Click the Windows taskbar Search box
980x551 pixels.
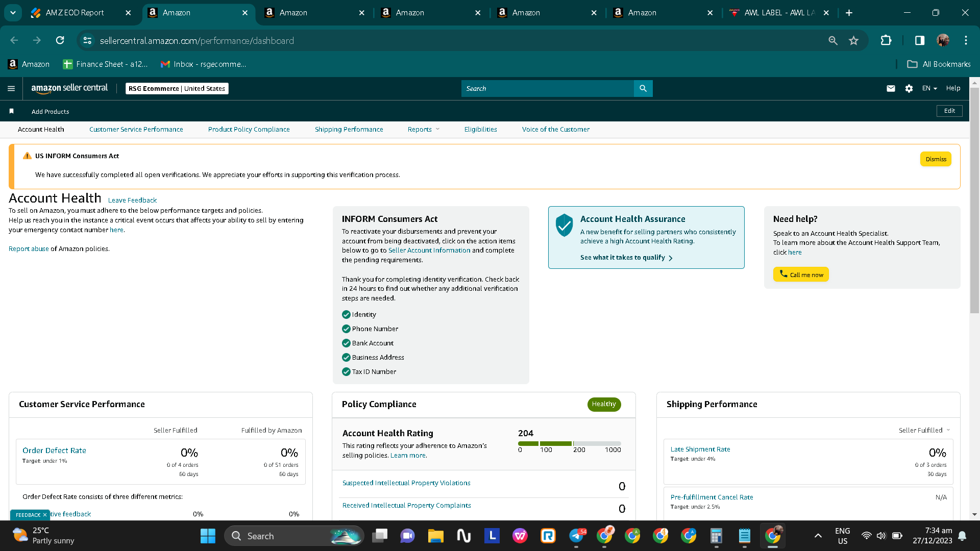click(x=294, y=536)
